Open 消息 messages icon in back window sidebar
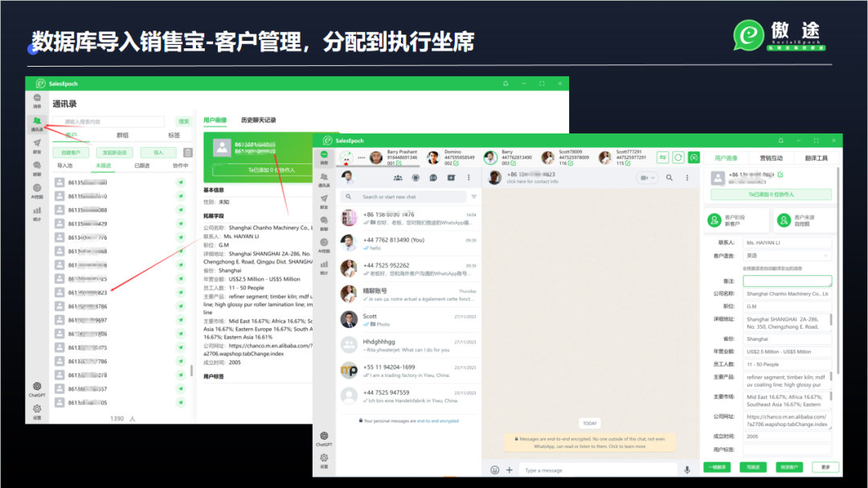 tap(37, 100)
